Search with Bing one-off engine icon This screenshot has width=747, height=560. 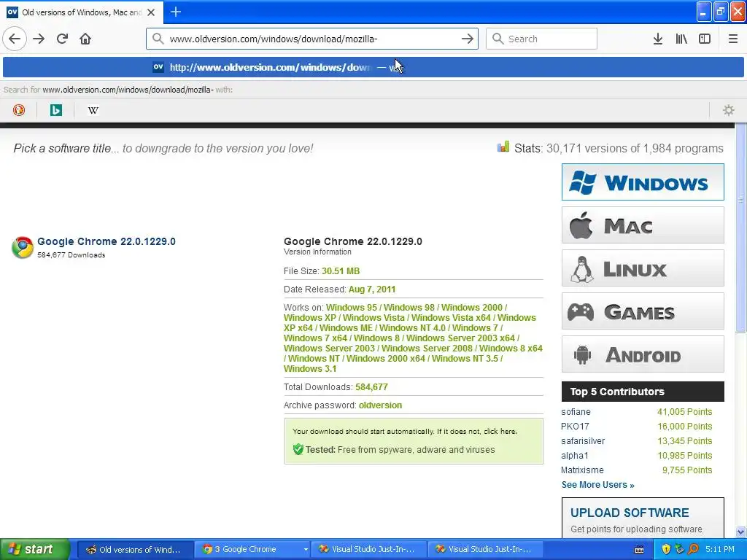click(55, 110)
